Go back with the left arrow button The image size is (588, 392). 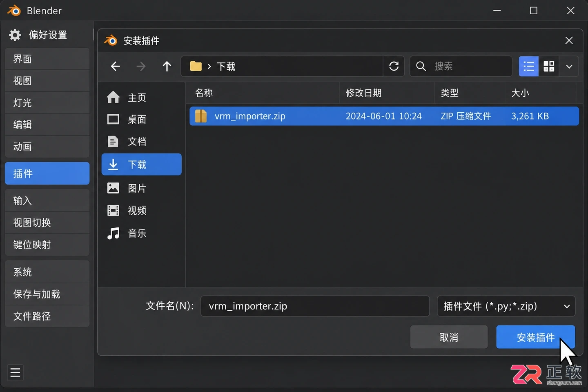(x=116, y=66)
